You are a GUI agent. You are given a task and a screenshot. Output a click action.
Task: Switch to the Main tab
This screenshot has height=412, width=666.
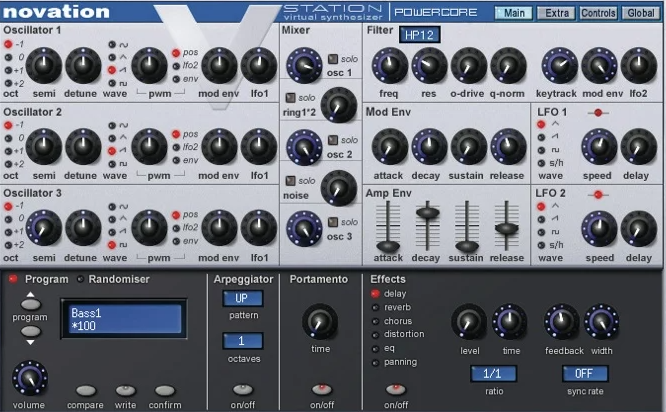pyautogui.click(x=514, y=13)
